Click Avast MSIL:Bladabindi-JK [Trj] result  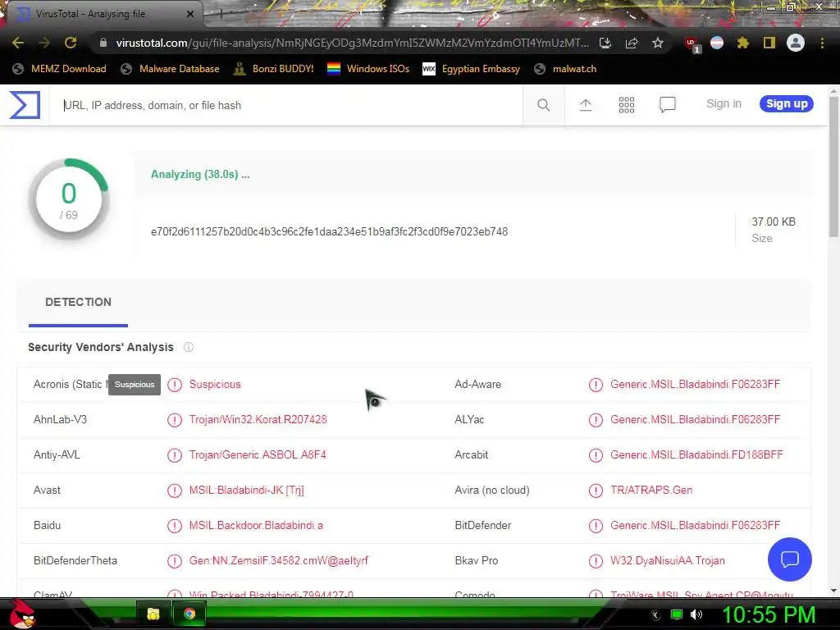[246, 491]
